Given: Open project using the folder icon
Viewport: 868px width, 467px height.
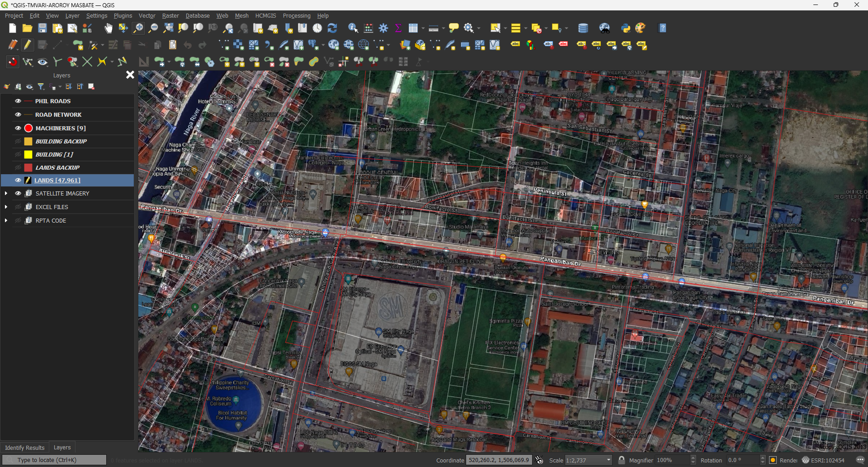Looking at the screenshot, I should (28, 28).
